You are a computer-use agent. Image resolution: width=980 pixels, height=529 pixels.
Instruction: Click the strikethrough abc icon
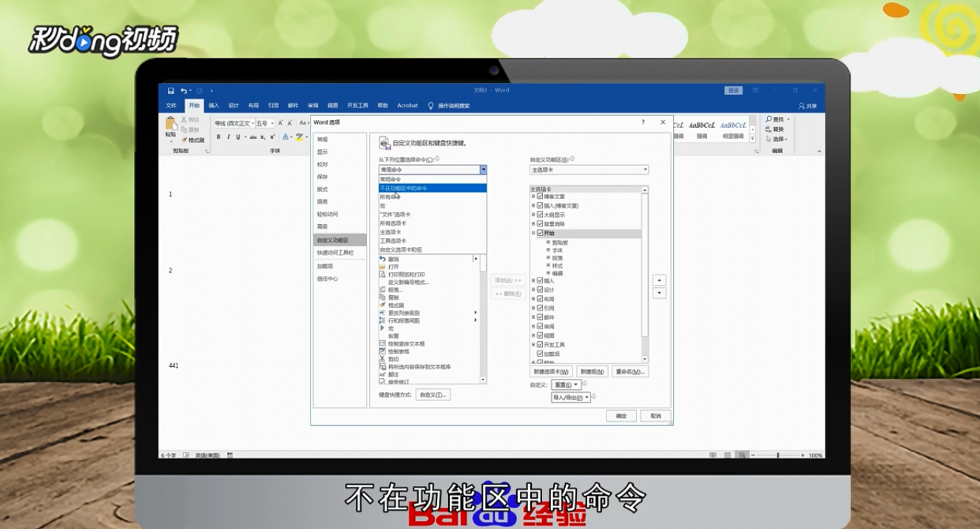(253, 137)
